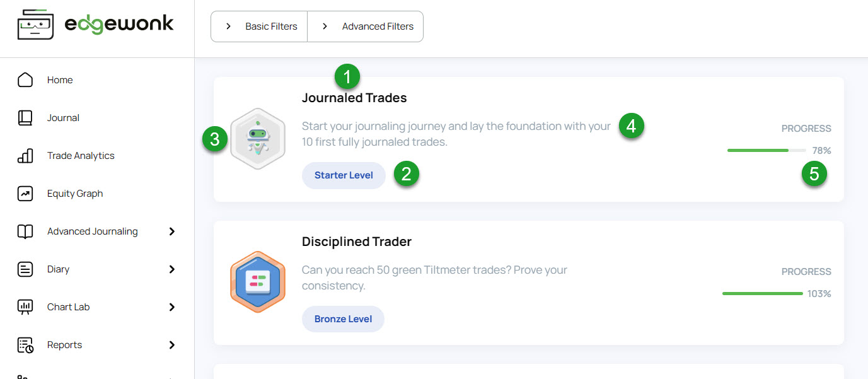Click the Reports sidebar icon
The image size is (868, 379).
click(x=25, y=345)
